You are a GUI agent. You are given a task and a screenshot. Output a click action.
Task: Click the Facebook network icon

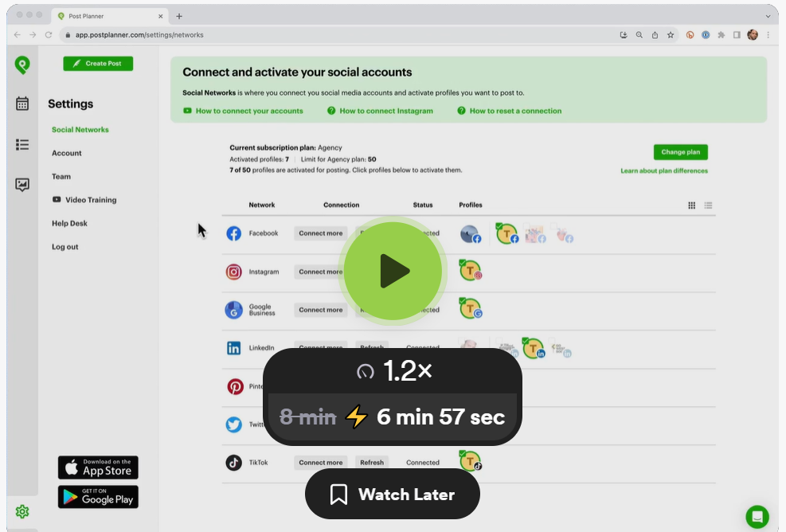[x=233, y=233]
